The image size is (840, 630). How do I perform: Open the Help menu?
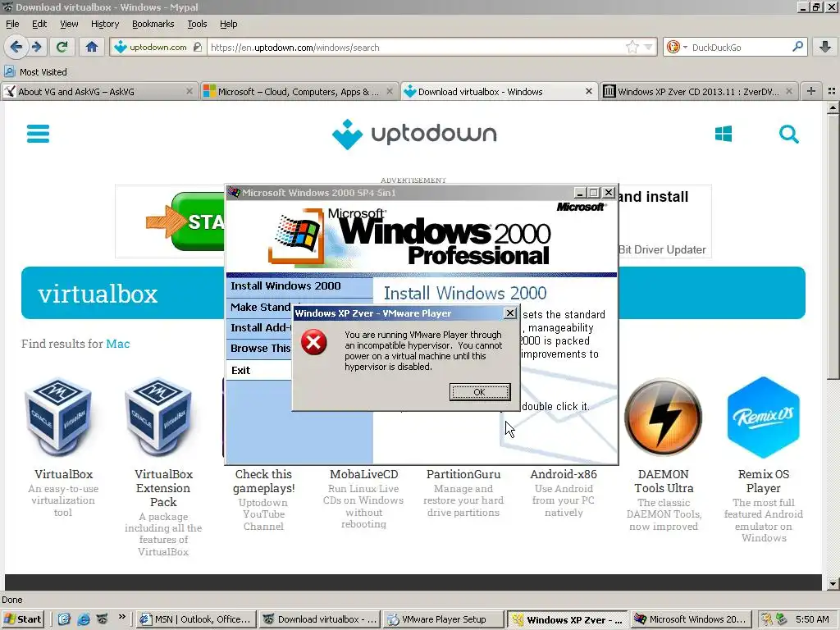pos(228,24)
